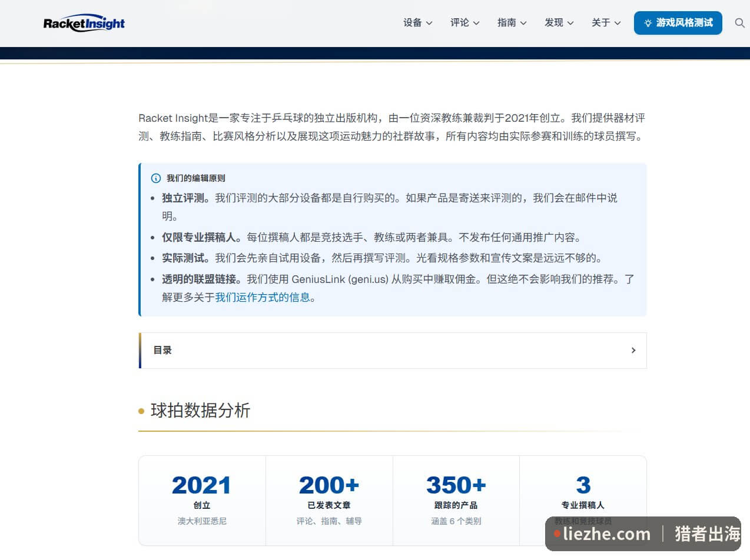The image size is (750, 560).
Task: Click the 球拍数据分析 heading
Action: pos(200,410)
